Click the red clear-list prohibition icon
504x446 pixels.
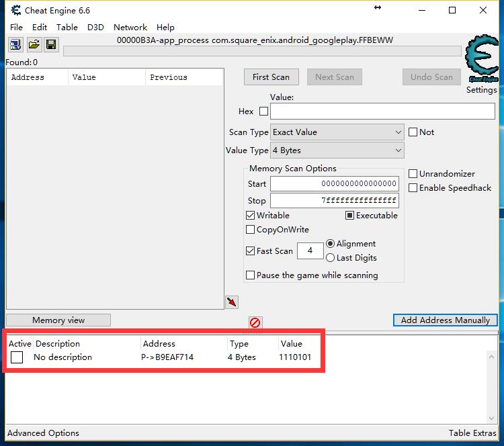point(255,322)
